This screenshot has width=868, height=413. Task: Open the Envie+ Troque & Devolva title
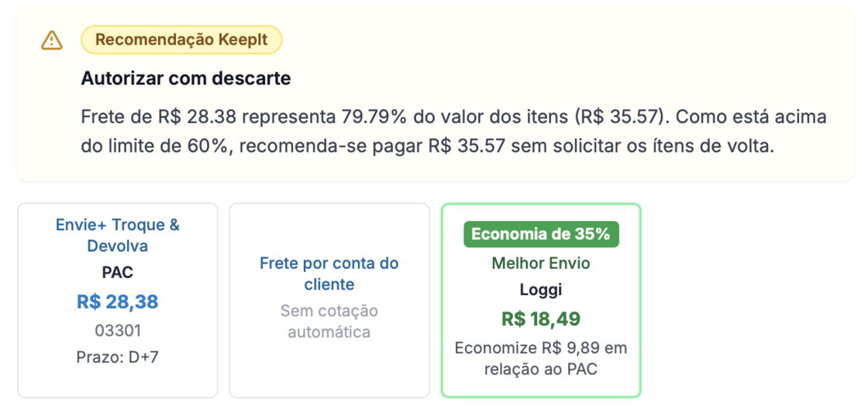pos(118,236)
